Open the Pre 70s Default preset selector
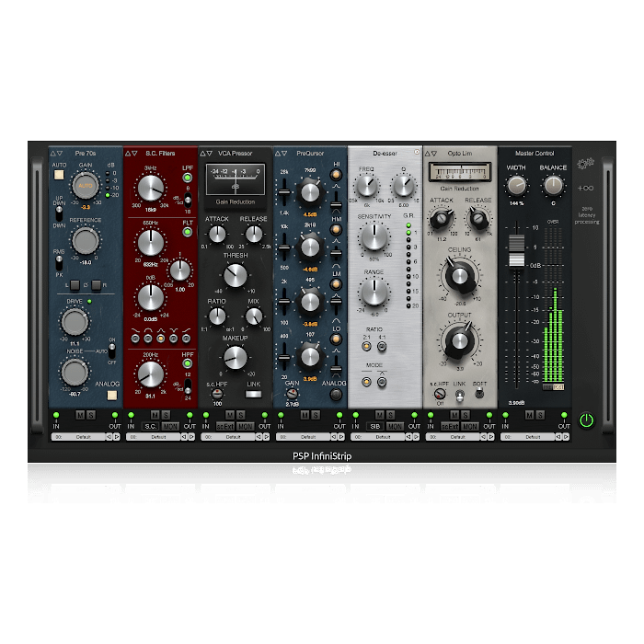The height and width of the screenshot is (644, 644). pos(85,437)
